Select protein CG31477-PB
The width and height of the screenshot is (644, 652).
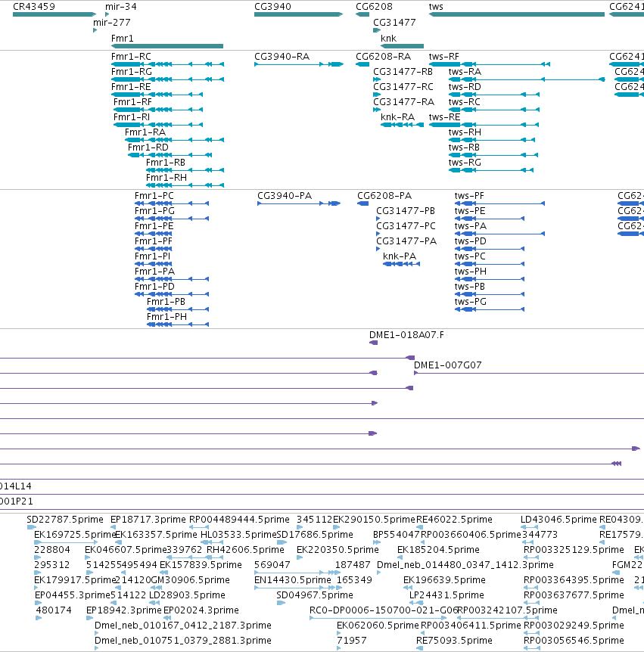378,219
